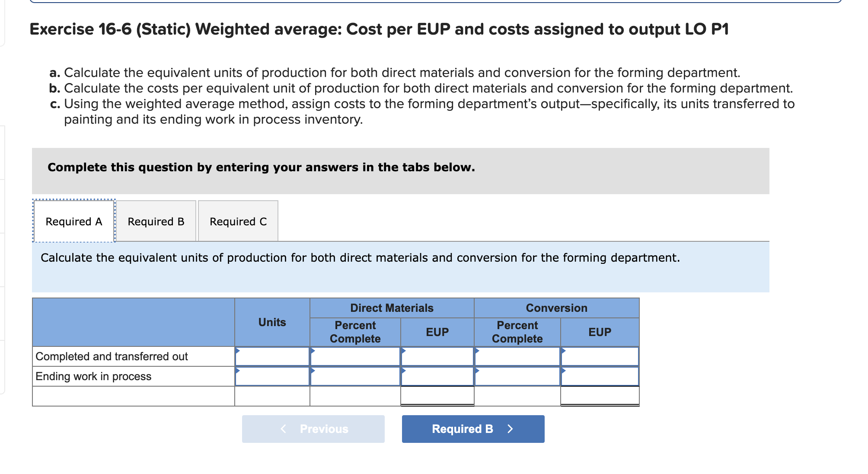This screenshot has width=868, height=474.
Task: Click the Previous navigation button
Action: (x=313, y=429)
